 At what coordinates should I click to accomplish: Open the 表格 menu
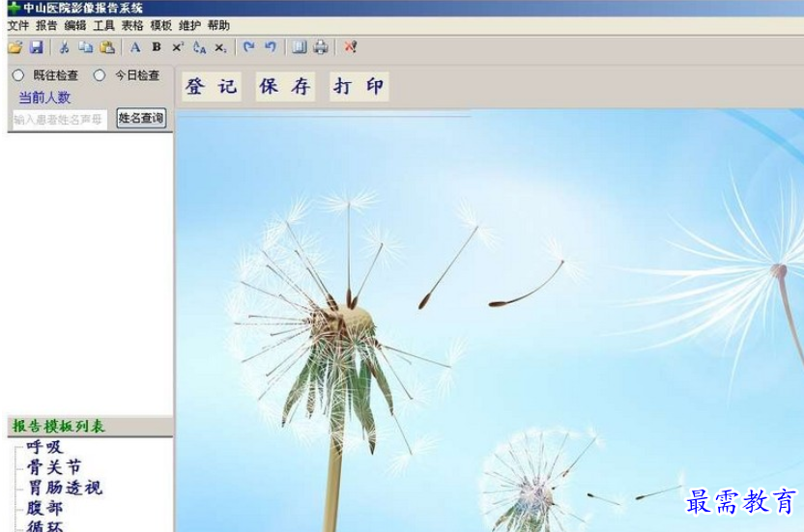132,26
